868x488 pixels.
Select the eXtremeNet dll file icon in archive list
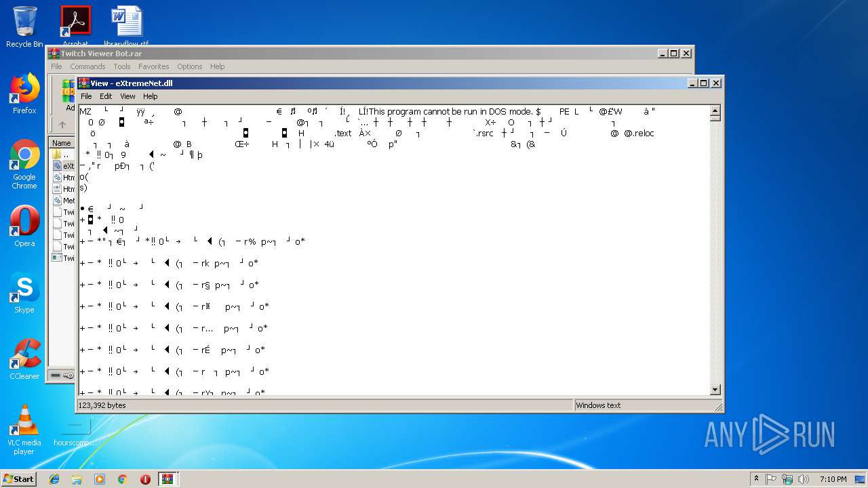pos(57,166)
